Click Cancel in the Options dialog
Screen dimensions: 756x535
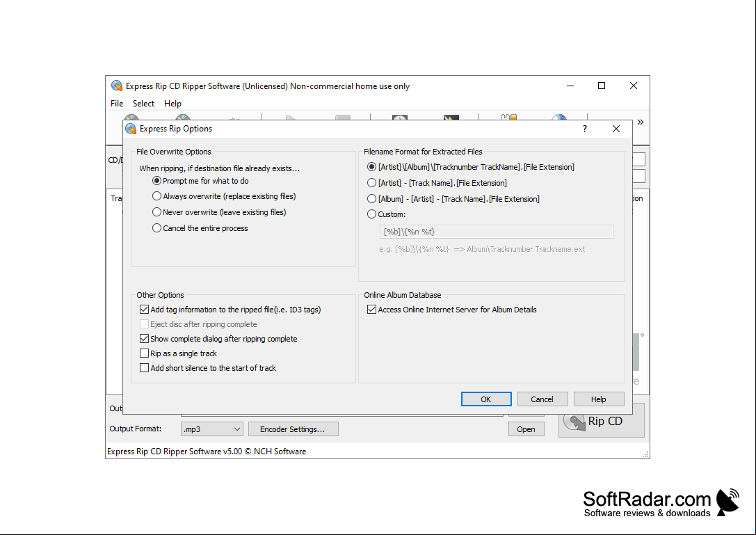tap(542, 399)
